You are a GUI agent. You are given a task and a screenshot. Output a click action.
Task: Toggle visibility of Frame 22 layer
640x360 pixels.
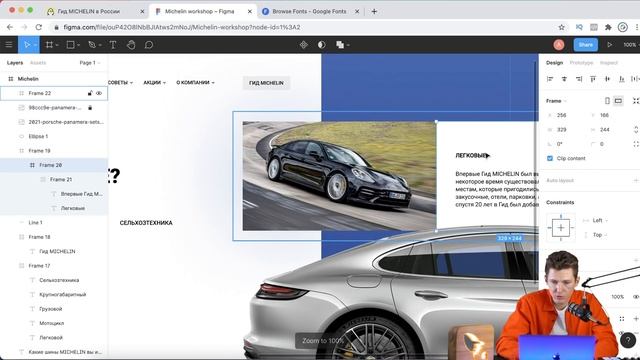click(99, 93)
